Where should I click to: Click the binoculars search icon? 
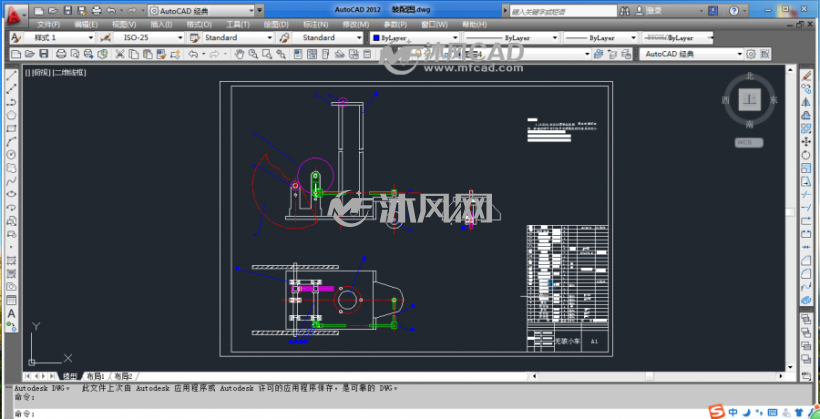tap(625, 10)
